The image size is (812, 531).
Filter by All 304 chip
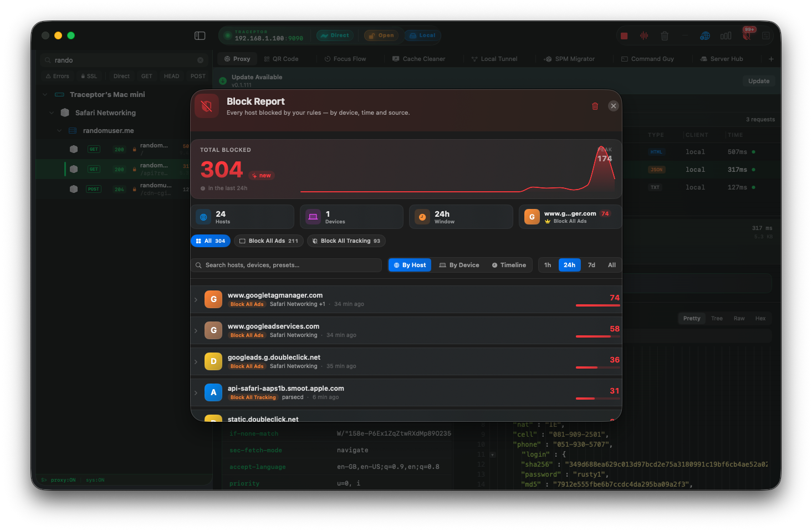coord(211,241)
